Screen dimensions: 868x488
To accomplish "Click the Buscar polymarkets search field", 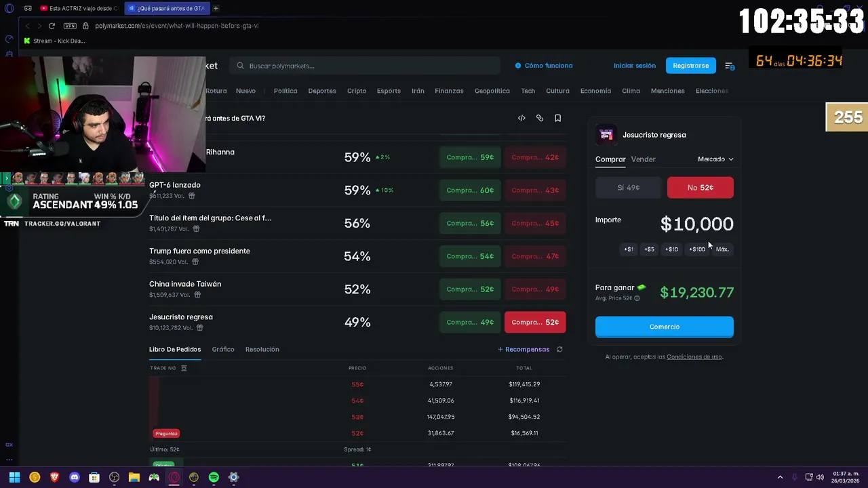I will (x=365, y=66).
